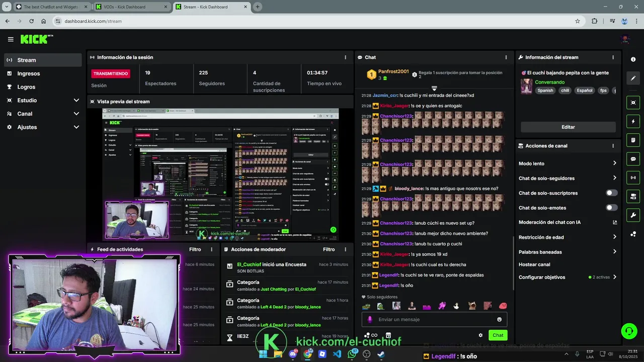
Task: Open options menu of Información del stream
Action: click(x=613, y=57)
